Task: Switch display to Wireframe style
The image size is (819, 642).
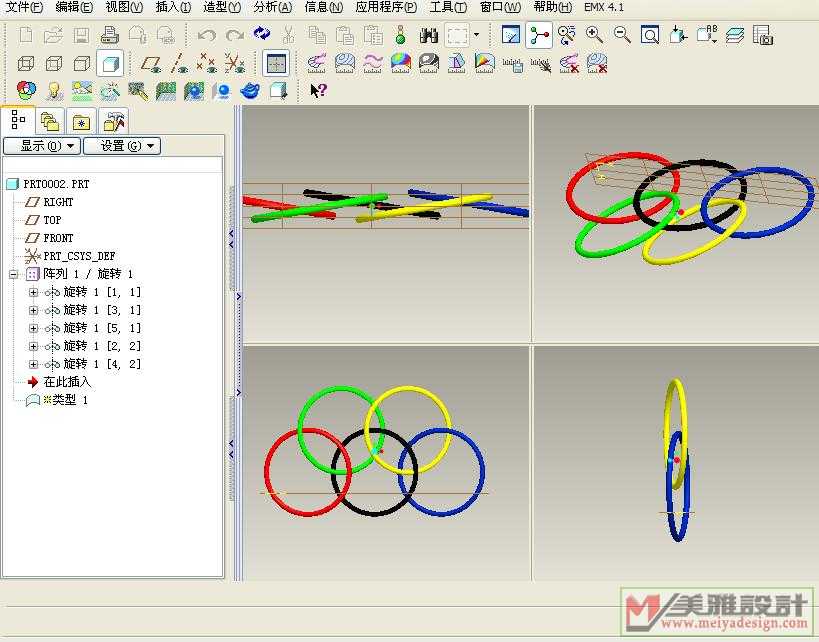Action: coord(26,63)
